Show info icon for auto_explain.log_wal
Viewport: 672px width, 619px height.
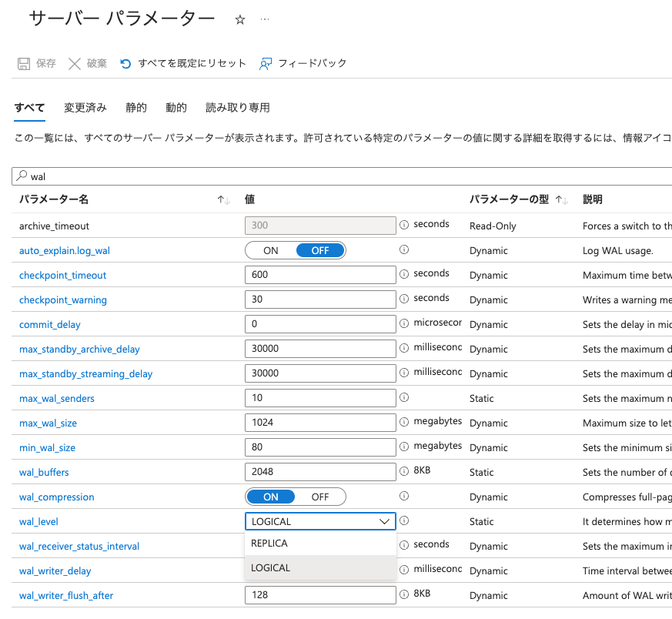(404, 249)
